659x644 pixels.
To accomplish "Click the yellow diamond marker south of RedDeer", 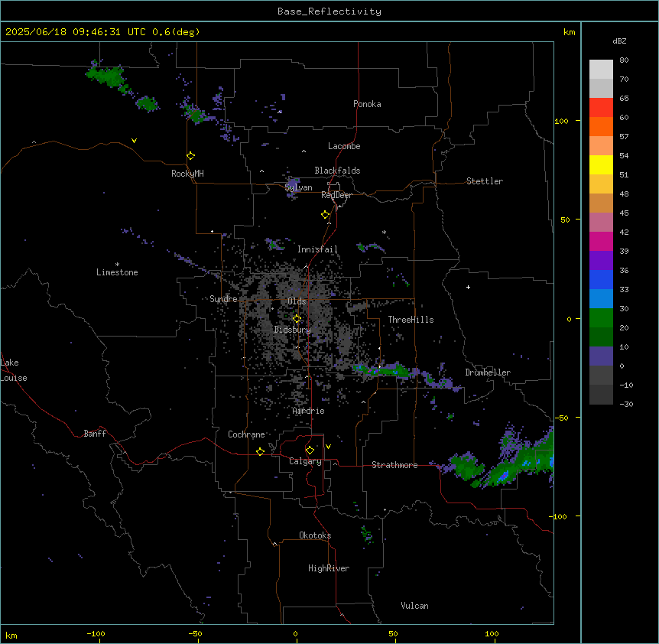I will pyautogui.click(x=326, y=215).
